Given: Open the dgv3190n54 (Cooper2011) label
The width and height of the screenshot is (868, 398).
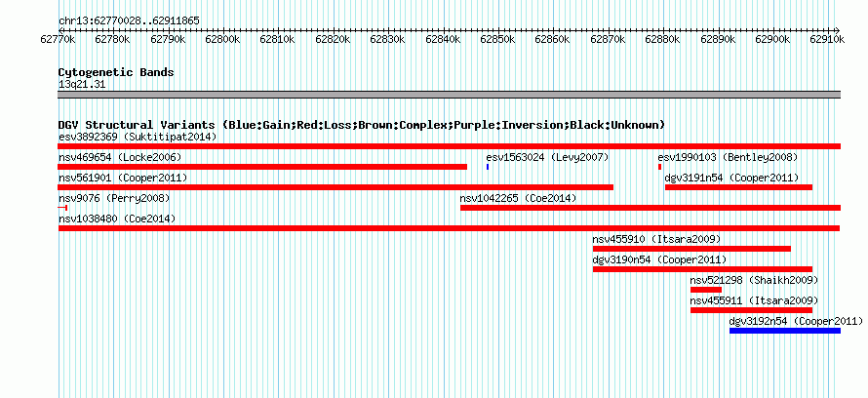Looking at the screenshot, I should tap(660, 259).
